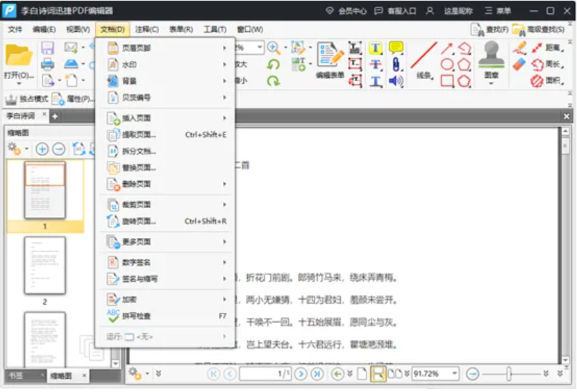The width and height of the screenshot is (577, 392).
Task: Open the 91.72% zoom level dropdown
Action: click(x=455, y=374)
